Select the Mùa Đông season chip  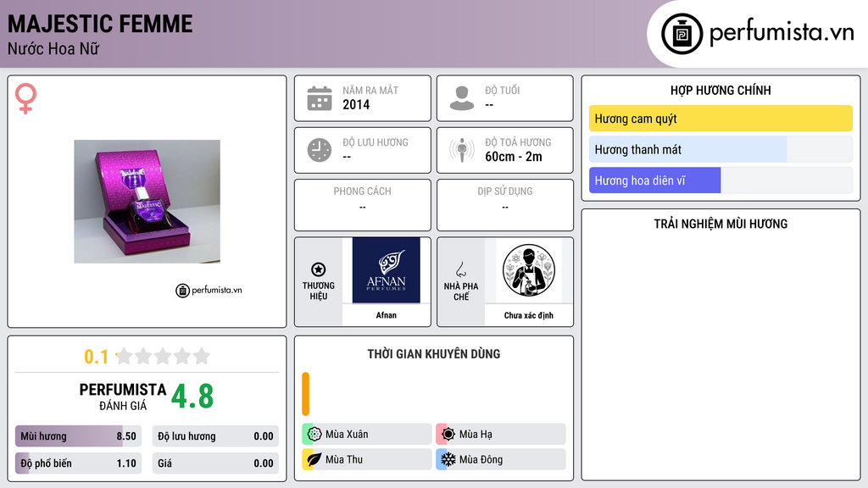[x=501, y=459]
